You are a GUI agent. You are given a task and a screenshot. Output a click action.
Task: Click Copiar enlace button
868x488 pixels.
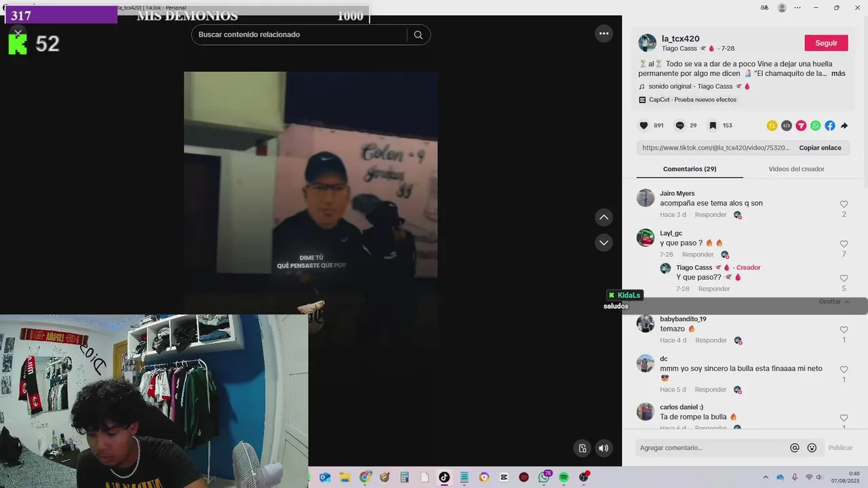pos(820,148)
